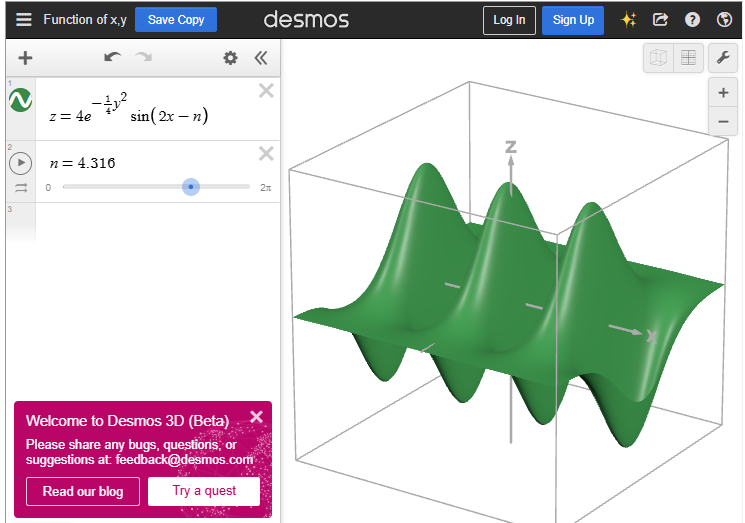
Task: Open the expression list settings gear
Action: [x=230, y=58]
